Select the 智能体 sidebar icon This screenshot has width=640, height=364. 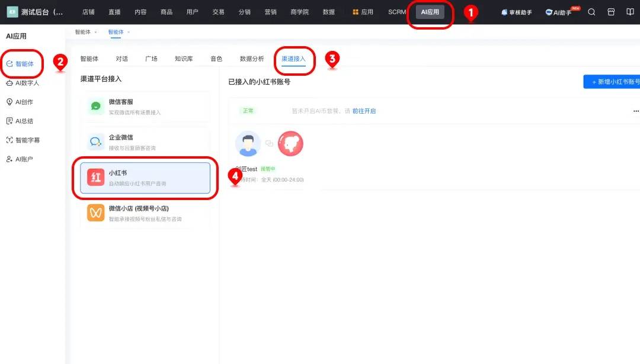pyautogui.click(x=9, y=63)
